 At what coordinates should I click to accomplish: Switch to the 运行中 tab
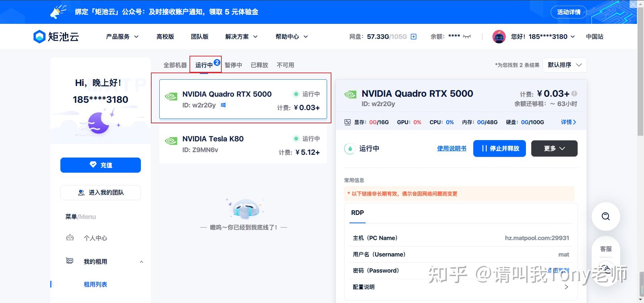pyautogui.click(x=204, y=65)
